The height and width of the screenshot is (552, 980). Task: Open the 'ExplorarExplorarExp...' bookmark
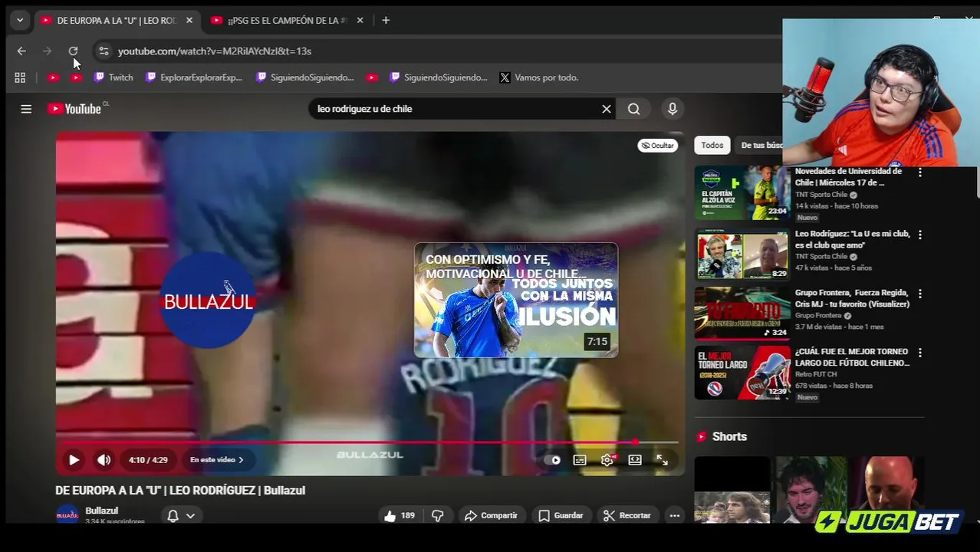coord(194,77)
